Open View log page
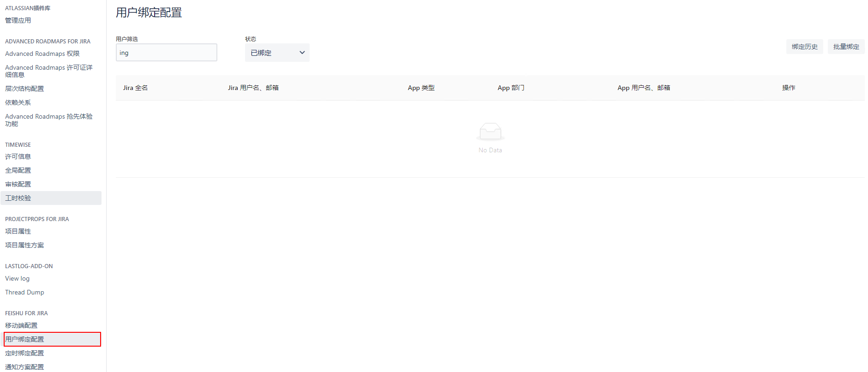This screenshot has height=372, width=868. click(17, 278)
